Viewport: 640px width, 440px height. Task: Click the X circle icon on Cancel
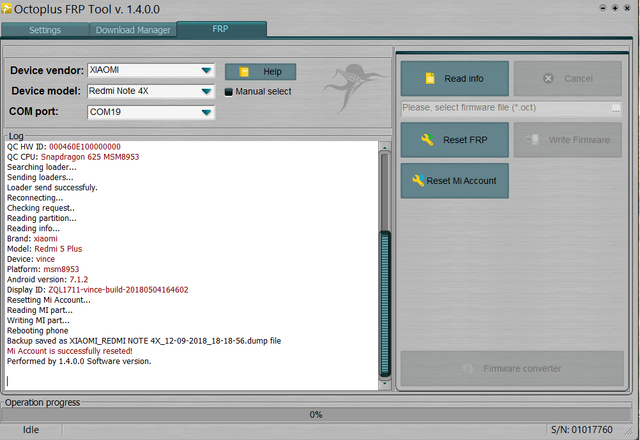tap(548, 78)
